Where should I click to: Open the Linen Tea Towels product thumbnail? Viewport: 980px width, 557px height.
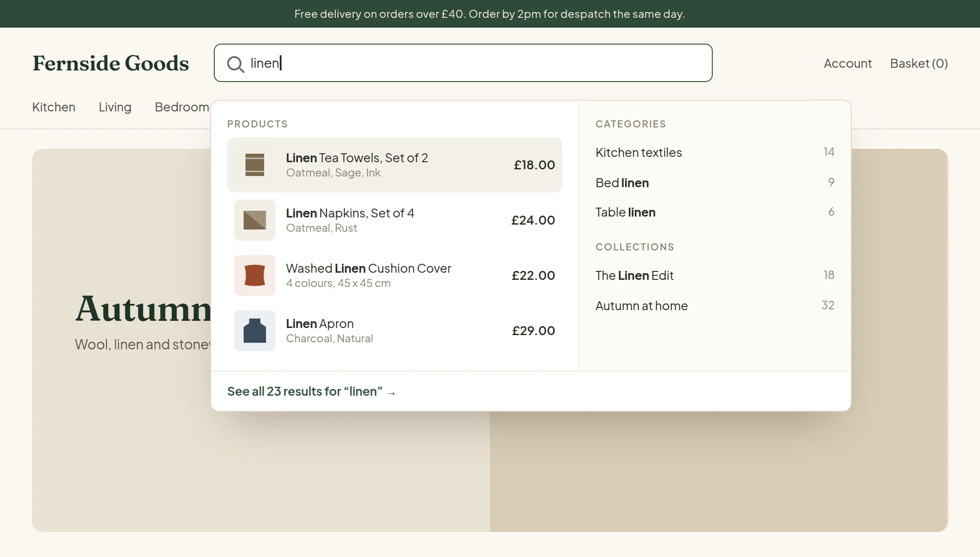pyautogui.click(x=255, y=165)
